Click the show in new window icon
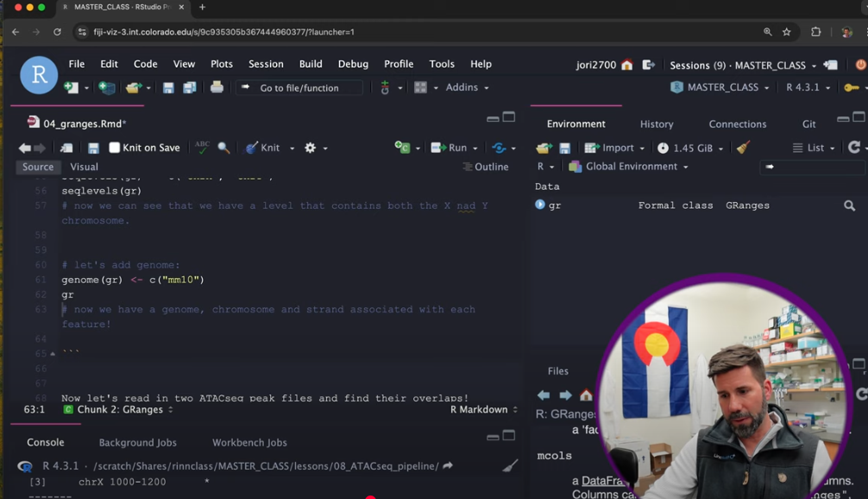 [x=66, y=148]
